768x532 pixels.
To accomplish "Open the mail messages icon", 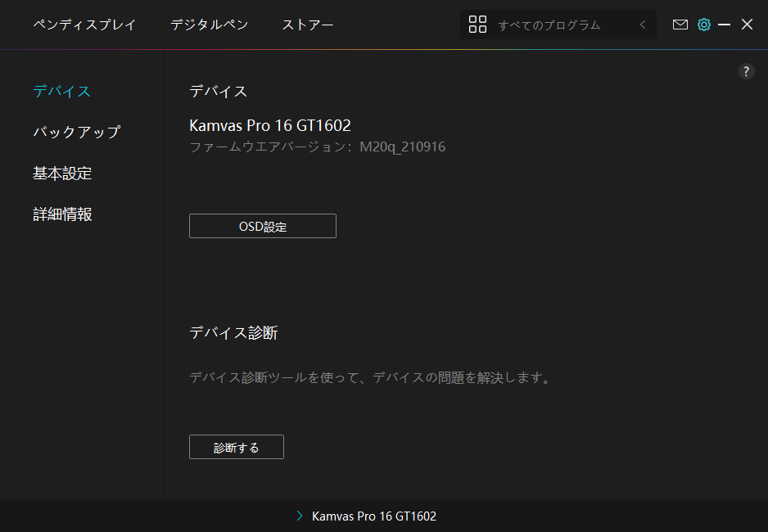I will pyautogui.click(x=680, y=25).
